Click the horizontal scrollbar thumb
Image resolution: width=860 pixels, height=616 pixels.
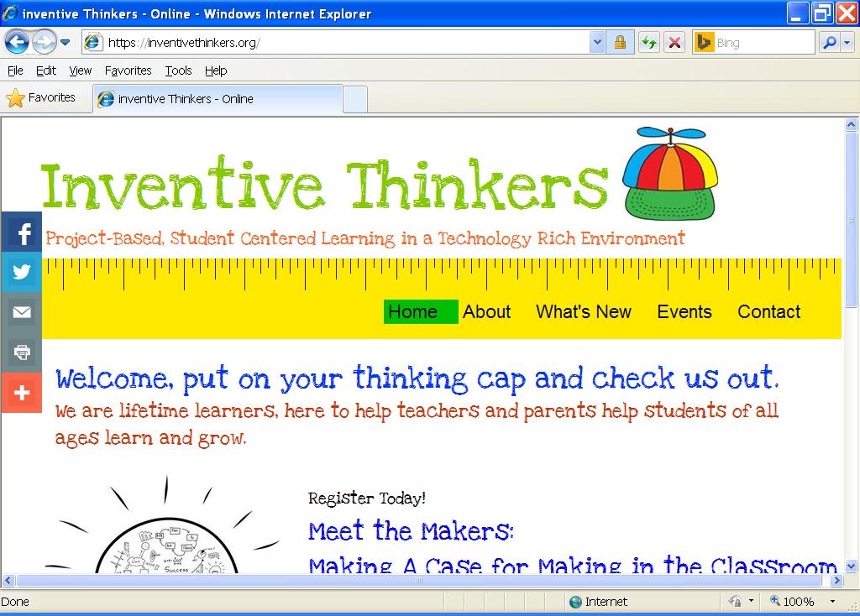tap(419, 580)
